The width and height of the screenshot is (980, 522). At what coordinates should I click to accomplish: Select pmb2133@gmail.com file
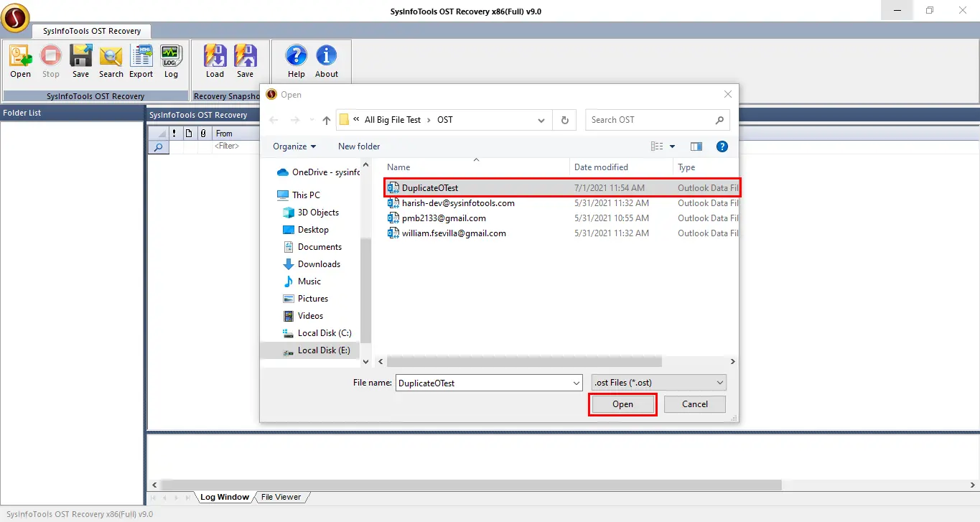point(562,218)
